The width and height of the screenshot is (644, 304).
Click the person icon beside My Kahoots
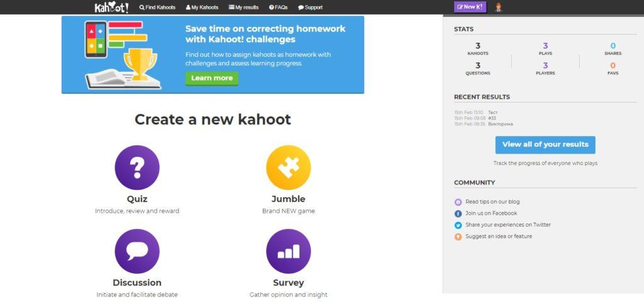[x=188, y=8]
